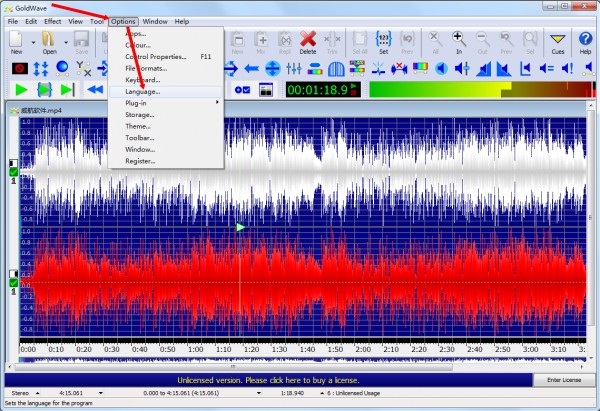This screenshot has height=411, width=600.
Task: Click the green-red level meter bar
Action: [482, 90]
